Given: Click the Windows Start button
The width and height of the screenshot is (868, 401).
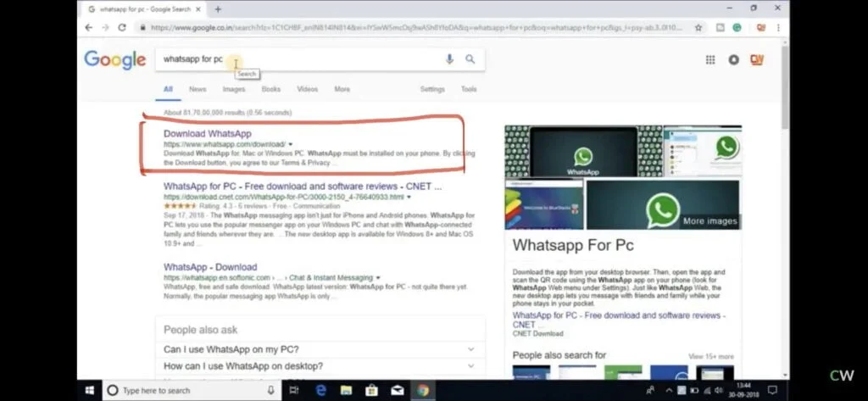Looking at the screenshot, I should (x=90, y=390).
